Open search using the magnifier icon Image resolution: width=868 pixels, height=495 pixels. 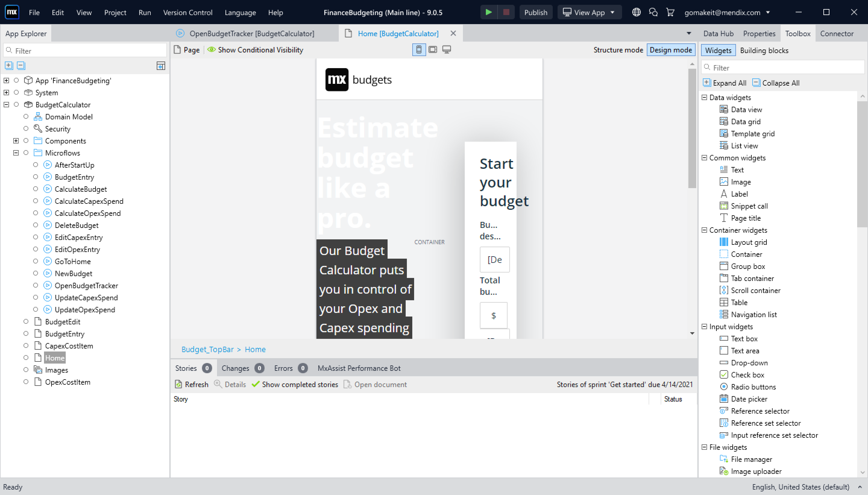(x=653, y=12)
